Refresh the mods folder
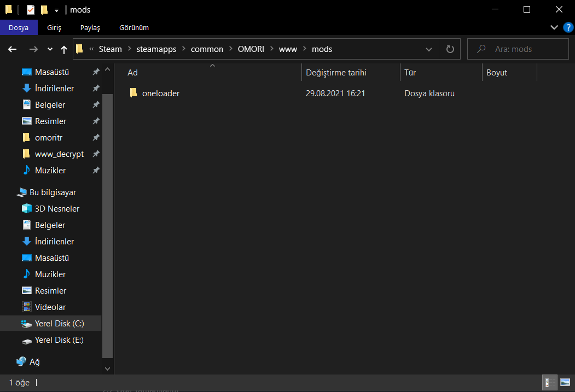575x392 pixels. click(450, 49)
